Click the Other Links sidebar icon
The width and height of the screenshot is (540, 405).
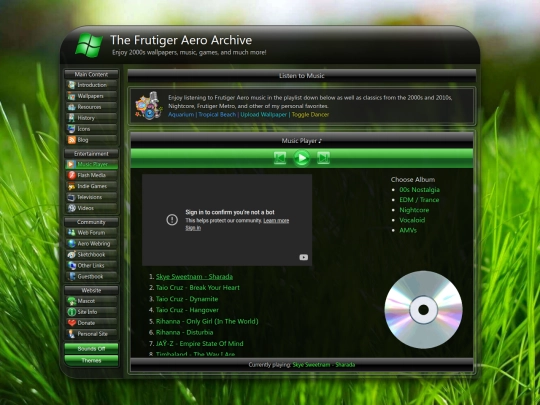click(71, 266)
